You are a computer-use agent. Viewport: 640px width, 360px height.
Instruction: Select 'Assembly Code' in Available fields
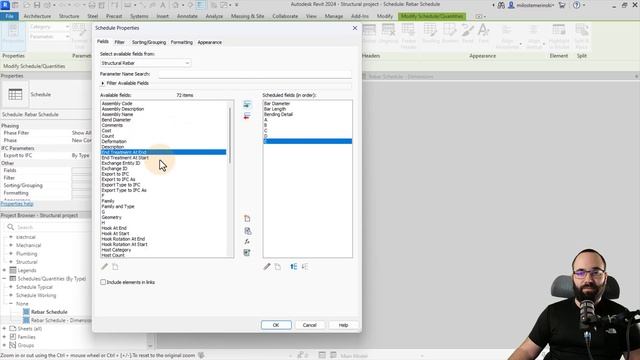coord(117,104)
